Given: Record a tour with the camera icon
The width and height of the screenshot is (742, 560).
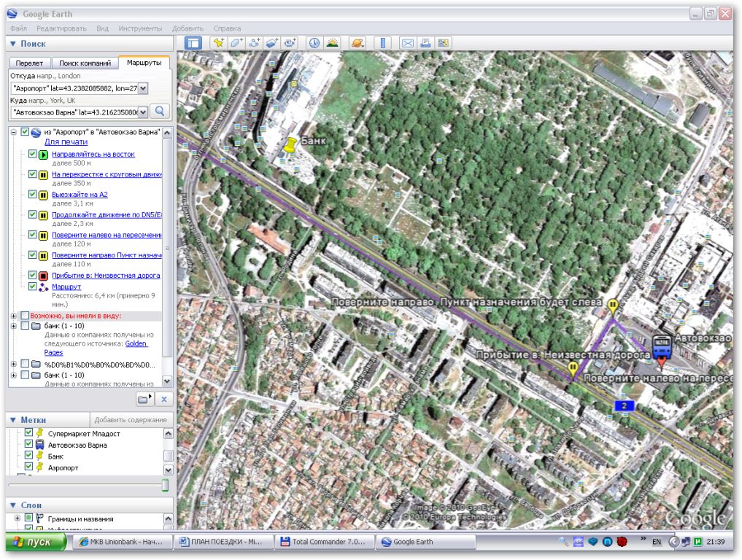Looking at the screenshot, I should click(x=290, y=43).
